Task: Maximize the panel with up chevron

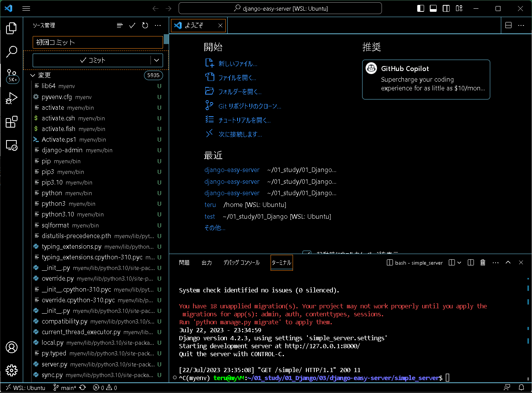Action: (508, 262)
